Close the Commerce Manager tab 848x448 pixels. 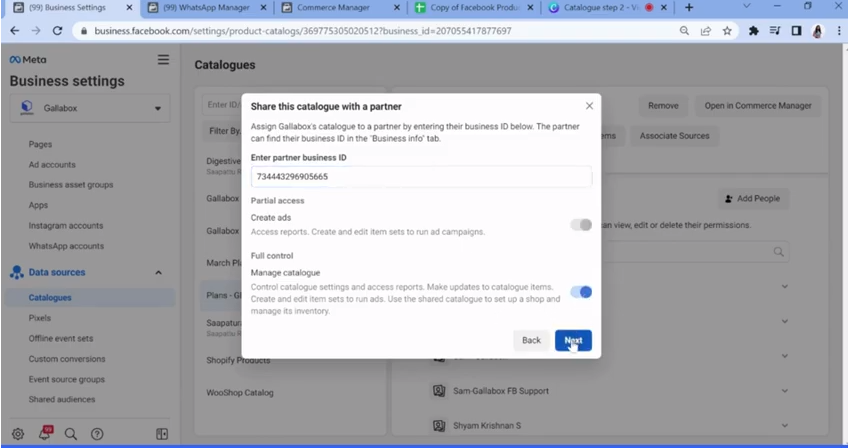[x=396, y=8]
